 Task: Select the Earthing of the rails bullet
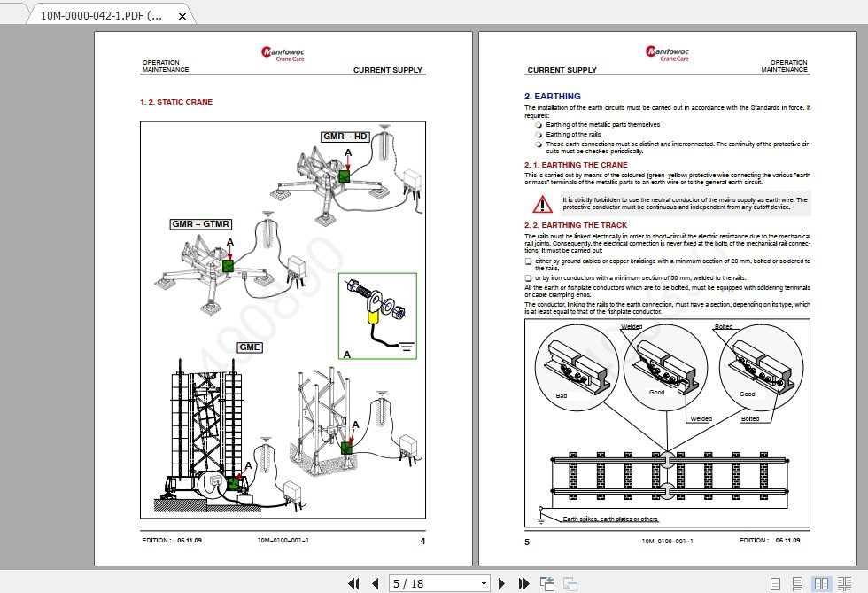(539, 135)
